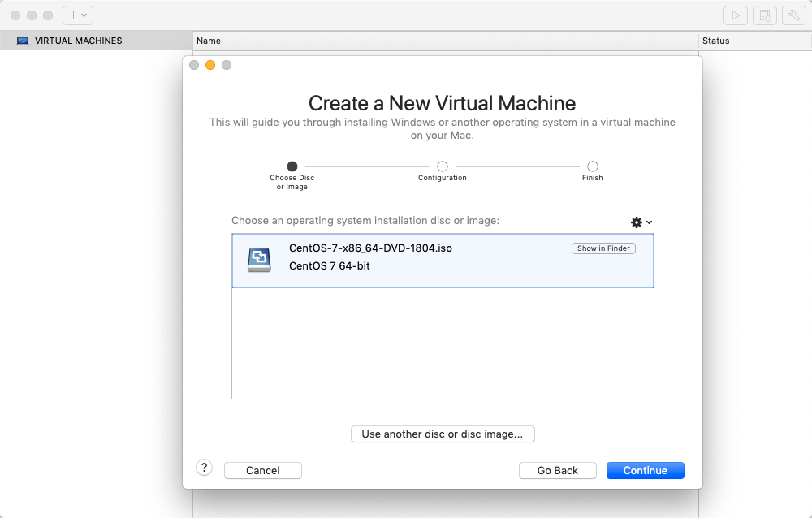Click the Continue button
Screen dimensions: 812x518
(x=646, y=470)
